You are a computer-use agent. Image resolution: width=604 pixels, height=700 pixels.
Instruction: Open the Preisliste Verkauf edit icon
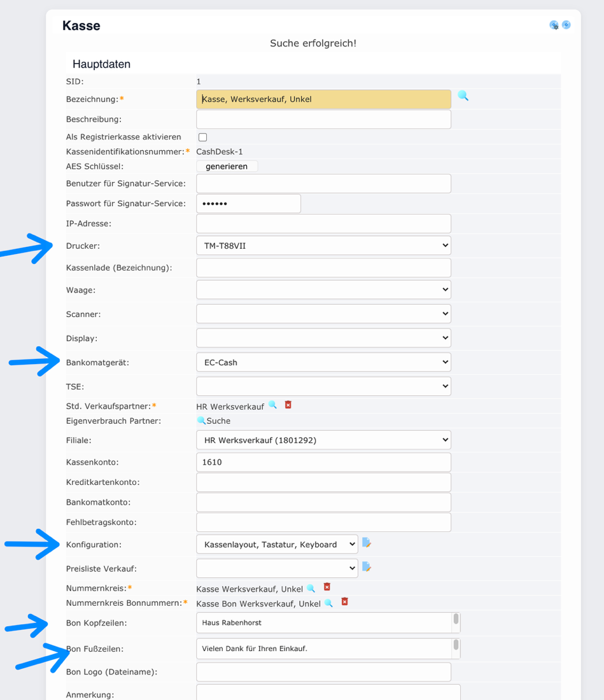point(367,567)
